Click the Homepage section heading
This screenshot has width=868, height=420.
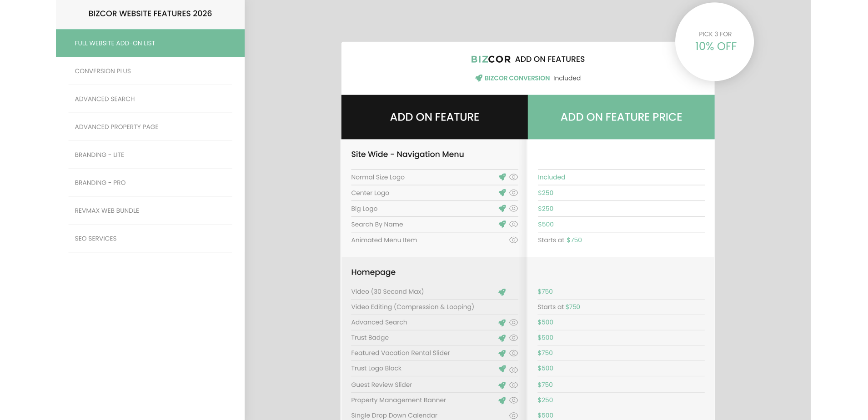tap(373, 272)
